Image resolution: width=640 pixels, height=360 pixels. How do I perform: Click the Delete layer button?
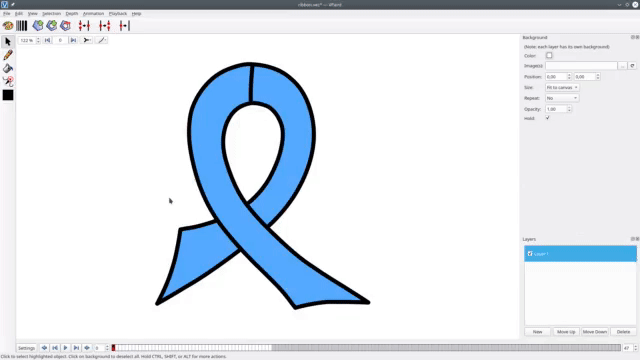pyautogui.click(x=623, y=332)
